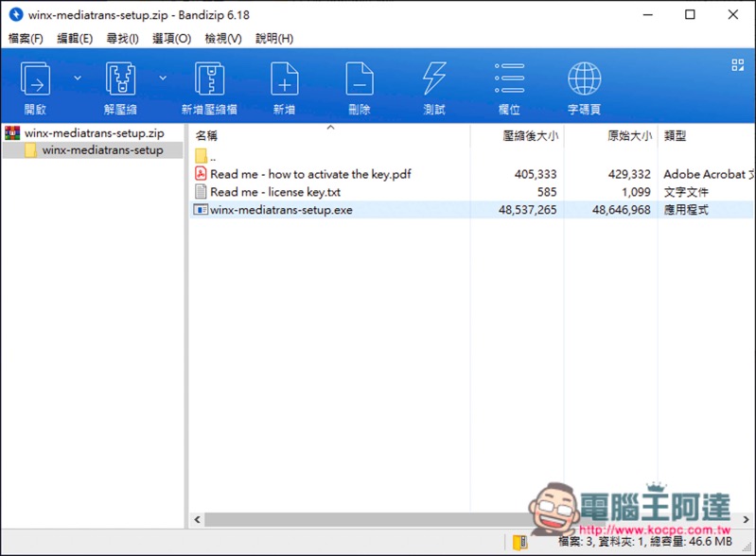The width and height of the screenshot is (756, 556).
Task: Sort by the 類型 (Type) column header
Action: pos(675,136)
